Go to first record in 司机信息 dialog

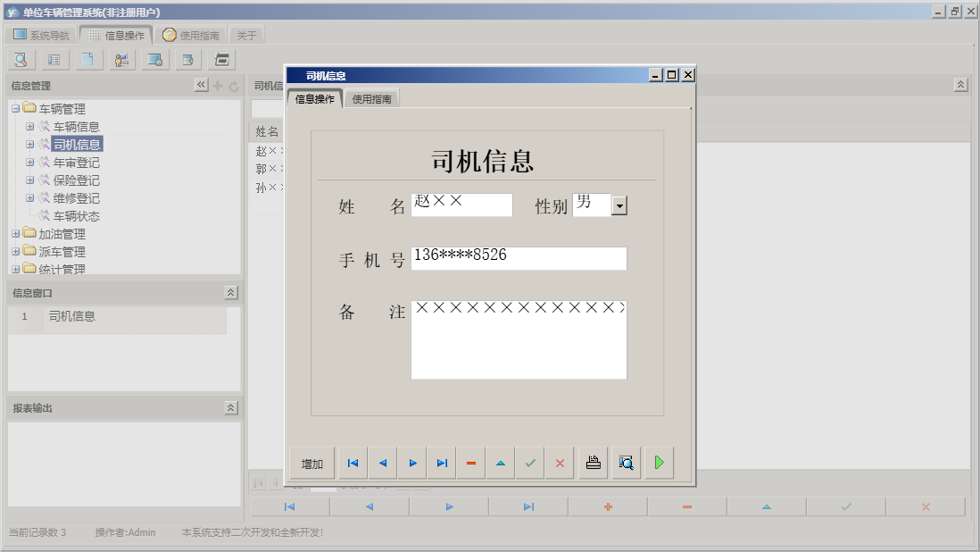point(353,464)
